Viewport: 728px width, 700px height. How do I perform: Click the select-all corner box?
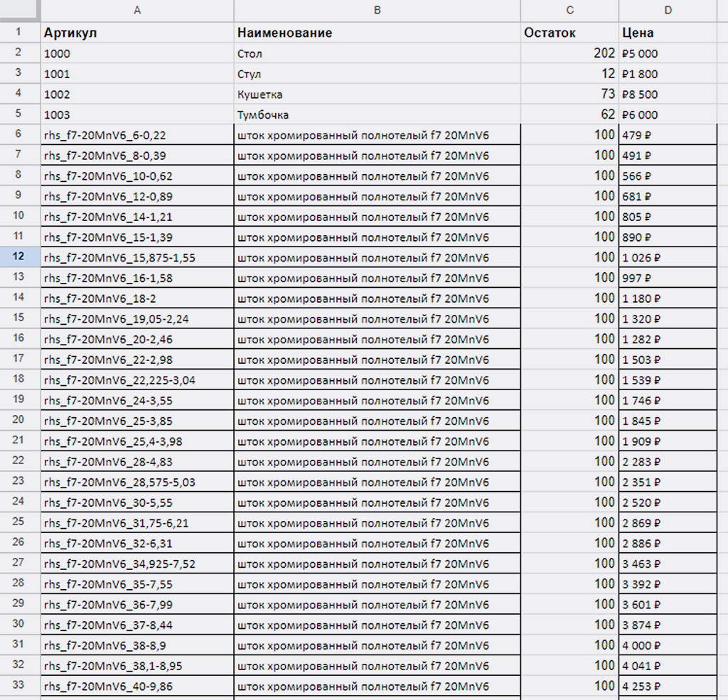click(19, 10)
